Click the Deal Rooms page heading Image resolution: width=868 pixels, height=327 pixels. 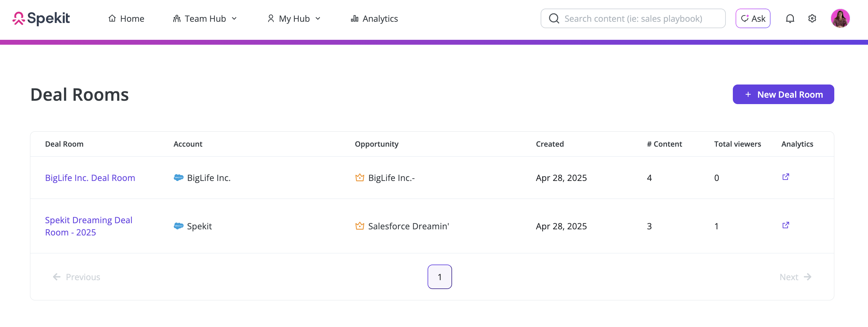(79, 94)
